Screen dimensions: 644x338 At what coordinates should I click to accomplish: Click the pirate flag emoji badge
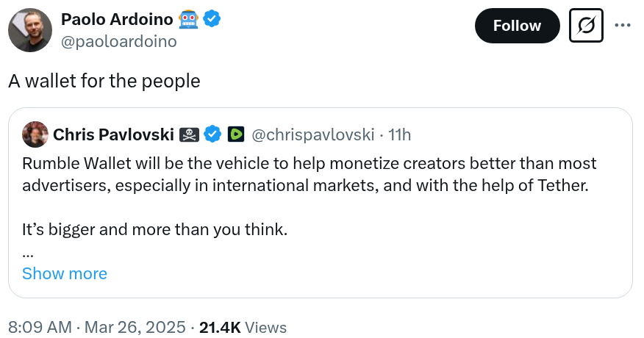(190, 134)
